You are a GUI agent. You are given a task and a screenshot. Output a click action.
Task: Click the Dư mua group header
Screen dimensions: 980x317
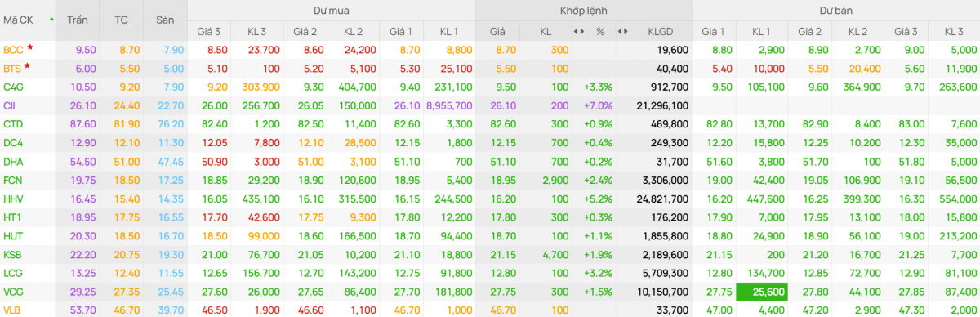click(x=331, y=11)
